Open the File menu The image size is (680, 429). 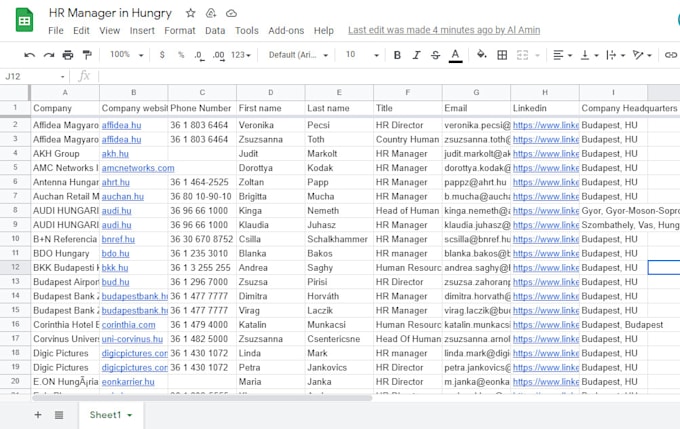56,30
